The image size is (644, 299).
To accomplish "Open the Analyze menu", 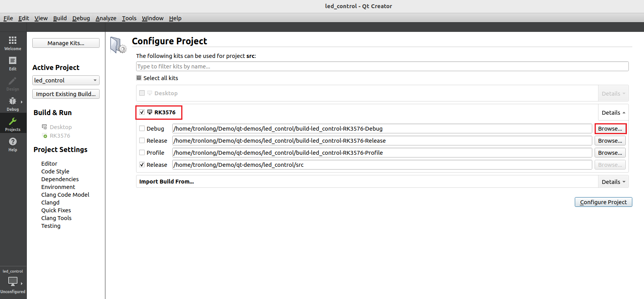I will tap(106, 18).
